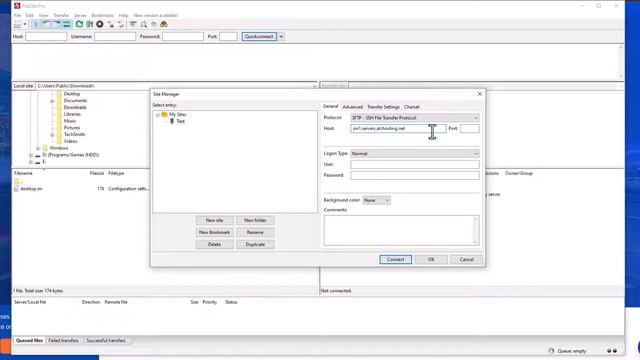The height and width of the screenshot is (360, 640).
Task: Open the File menu
Action: (17, 16)
